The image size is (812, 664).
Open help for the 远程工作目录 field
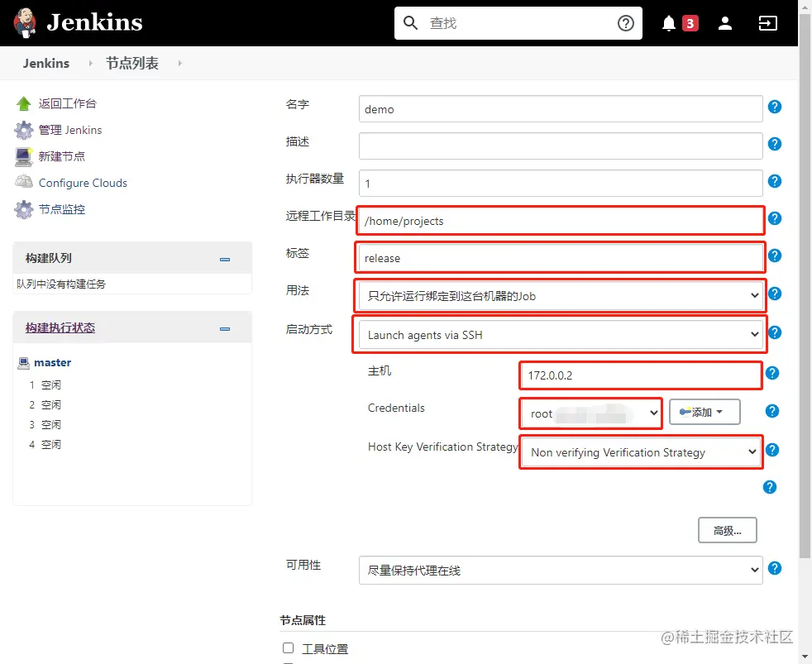pos(774,218)
